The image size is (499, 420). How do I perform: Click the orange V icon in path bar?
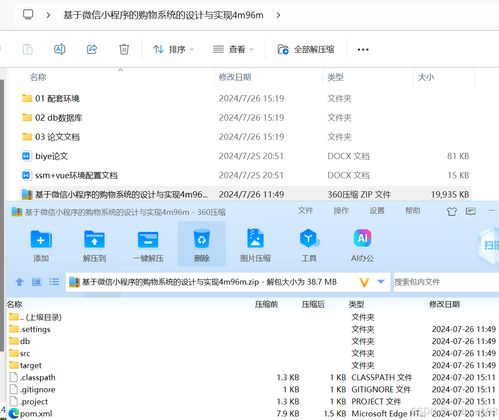(364, 283)
